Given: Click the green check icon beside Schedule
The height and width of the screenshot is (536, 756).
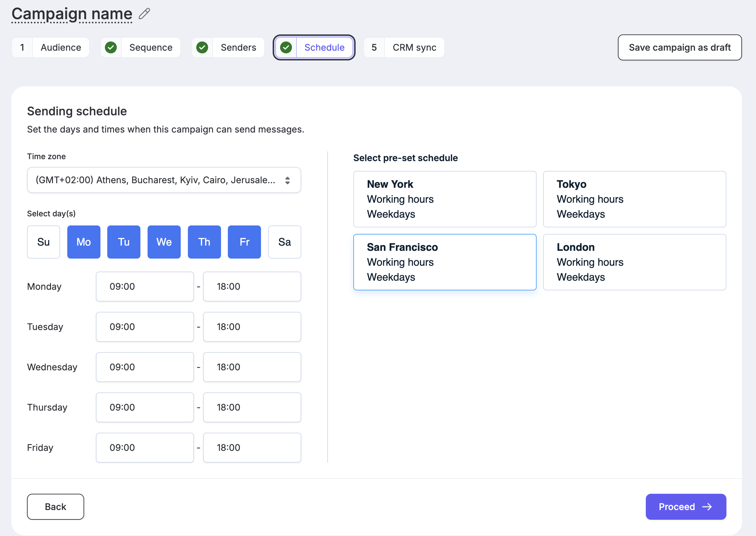Looking at the screenshot, I should pyautogui.click(x=286, y=47).
